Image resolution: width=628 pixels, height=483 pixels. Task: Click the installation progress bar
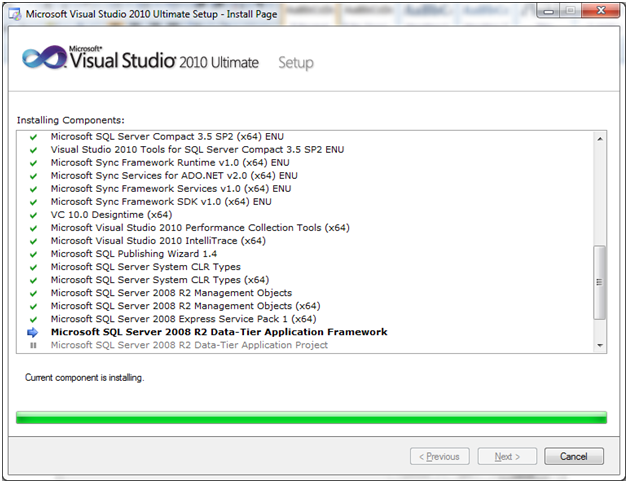tap(311, 417)
